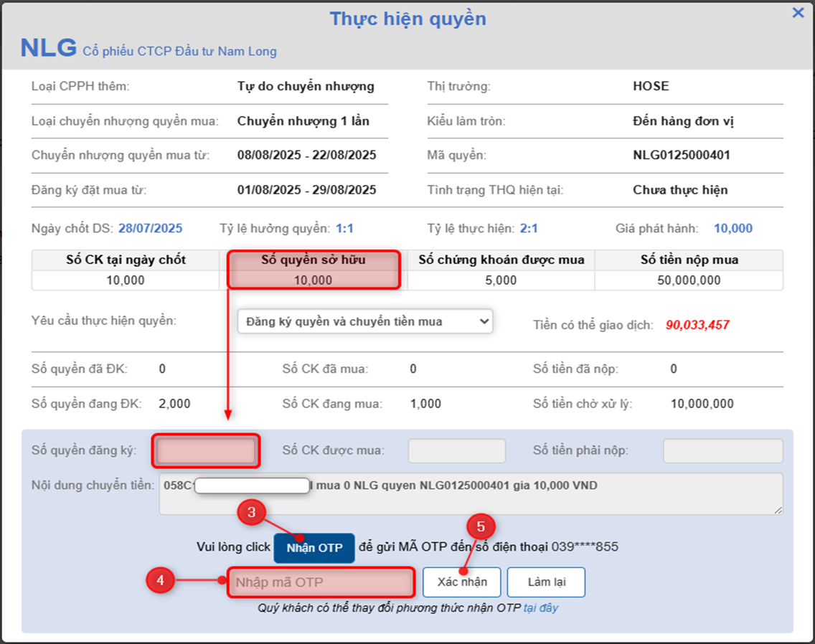Click the Số CK được mua field
815x644 pixels.
point(457,450)
